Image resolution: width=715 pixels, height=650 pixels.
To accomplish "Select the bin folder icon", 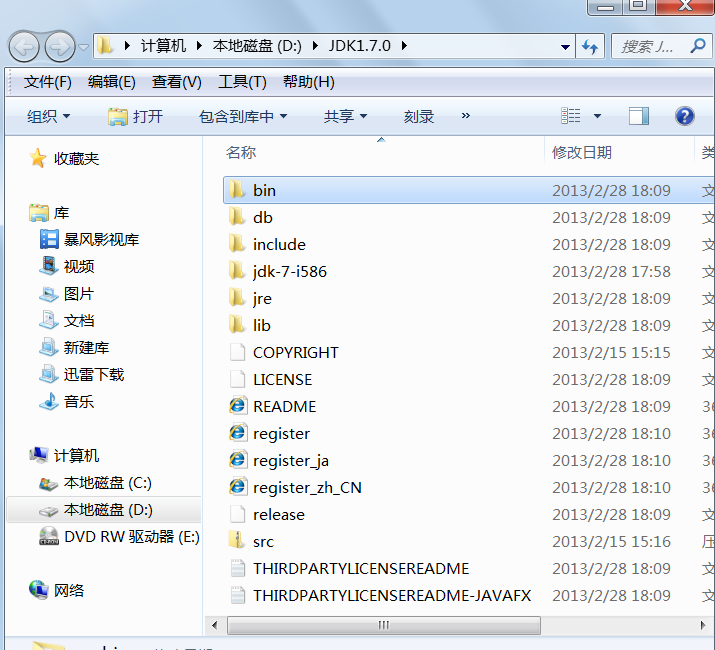I will [x=237, y=190].
